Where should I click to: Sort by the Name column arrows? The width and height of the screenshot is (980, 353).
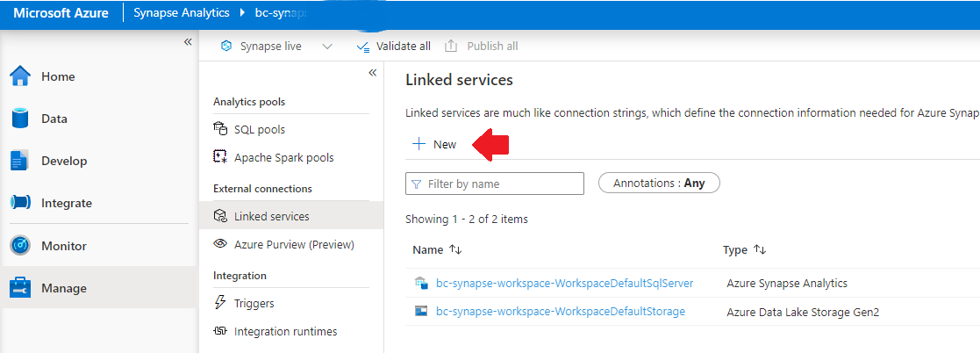455,249
